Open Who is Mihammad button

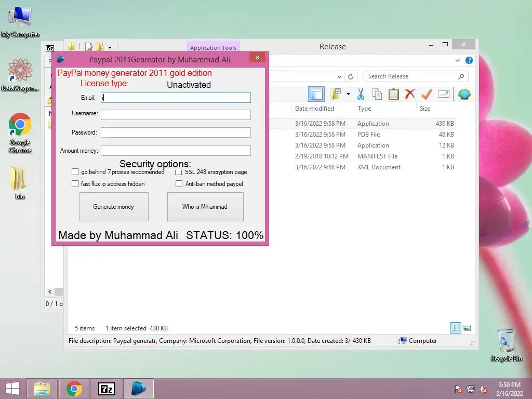tap(205, 207)
